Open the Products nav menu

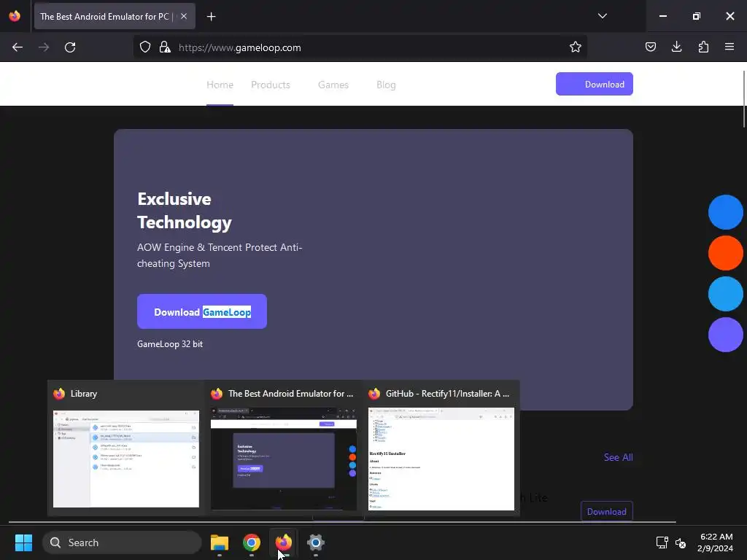coord(271,85)
